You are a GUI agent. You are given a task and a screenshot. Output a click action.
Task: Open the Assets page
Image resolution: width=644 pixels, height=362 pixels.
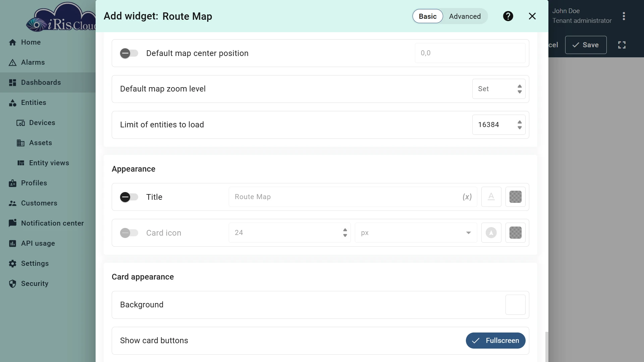[x=48, y=143]
